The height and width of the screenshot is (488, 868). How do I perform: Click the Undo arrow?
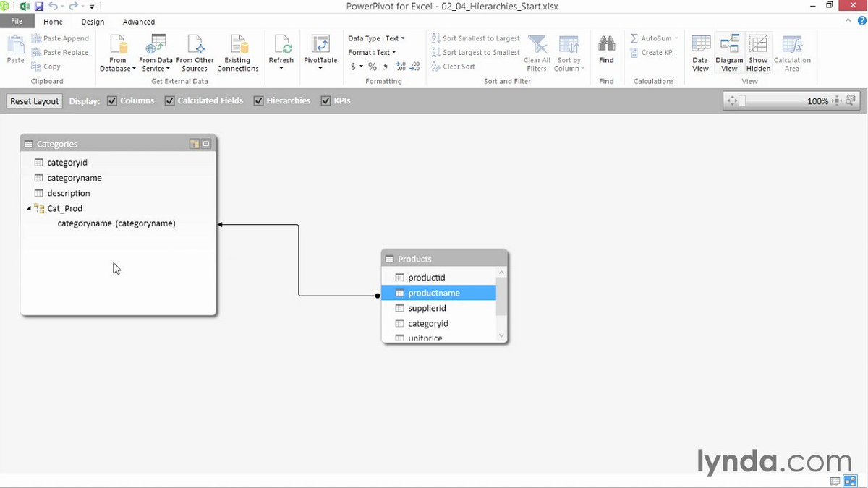click(53, 6)
